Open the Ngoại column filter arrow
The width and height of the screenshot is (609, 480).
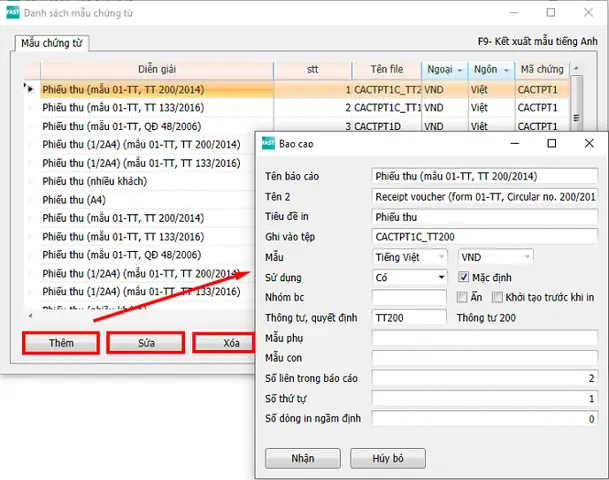click(460, 70)
